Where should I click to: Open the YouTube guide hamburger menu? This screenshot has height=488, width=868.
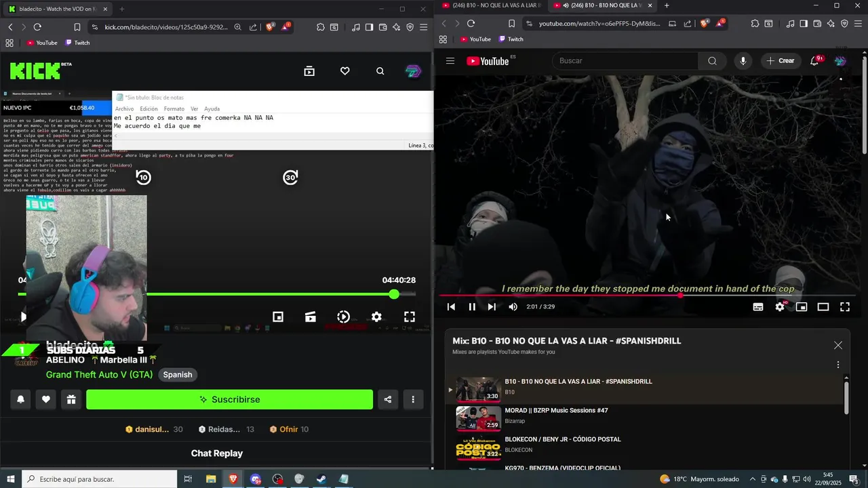click(450, 61)
